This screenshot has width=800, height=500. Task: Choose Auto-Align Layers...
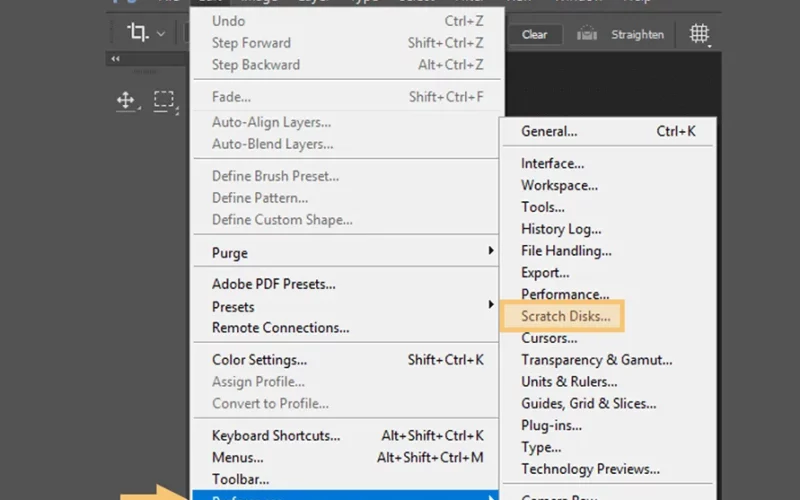[x=346, y=122]
